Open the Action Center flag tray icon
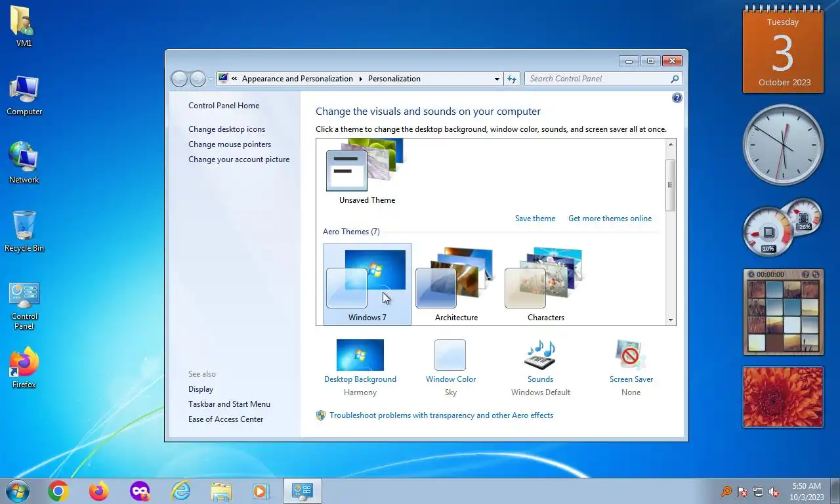 point(742,492)
